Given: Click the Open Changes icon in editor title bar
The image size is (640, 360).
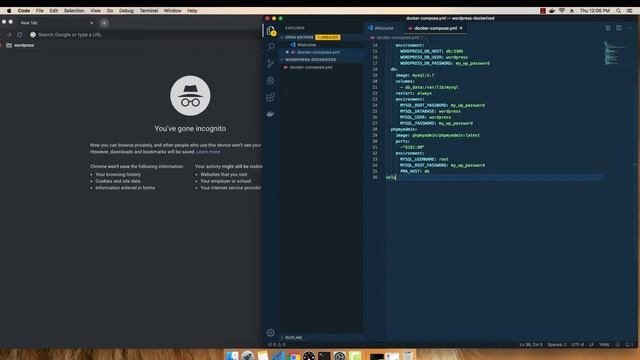Looking at the screenshot, I should [x=608, y=28].
